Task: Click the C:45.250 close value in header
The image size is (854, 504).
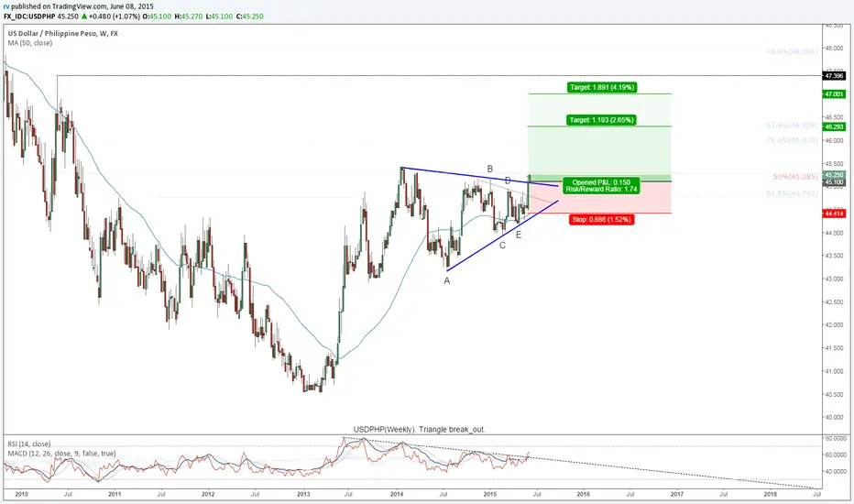Action: (249, 16)
